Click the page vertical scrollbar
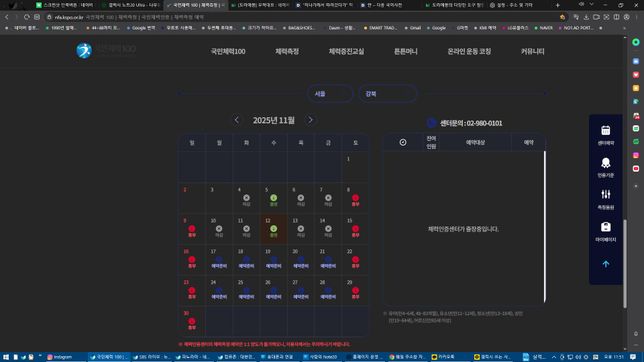The image size is (644, 362). 625,263
